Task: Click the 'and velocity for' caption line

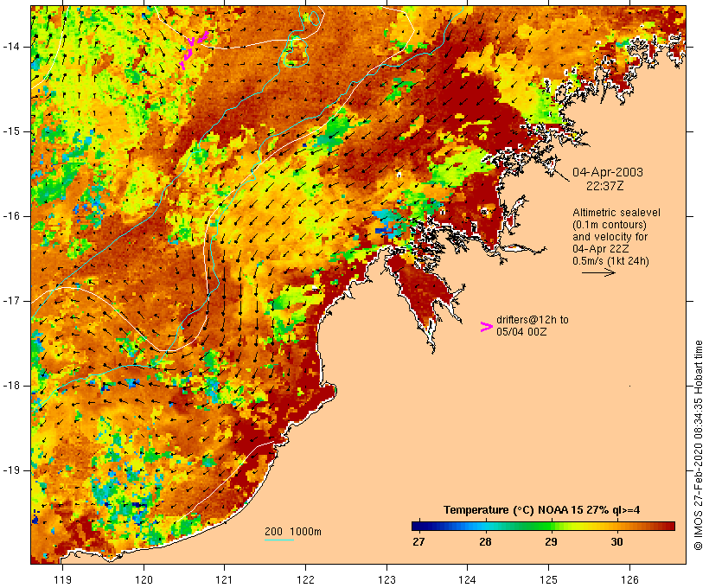Action: [610, 237]
